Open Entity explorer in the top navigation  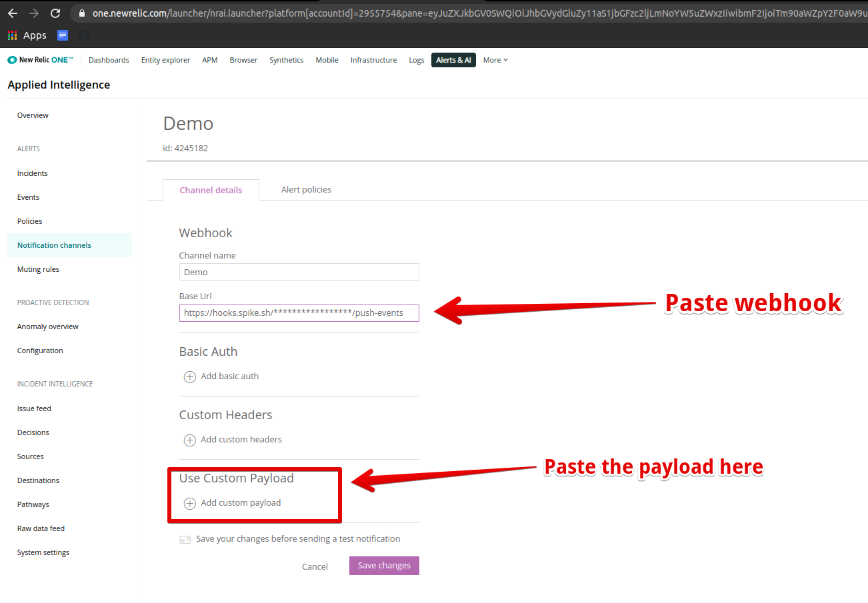coord(165,60)
